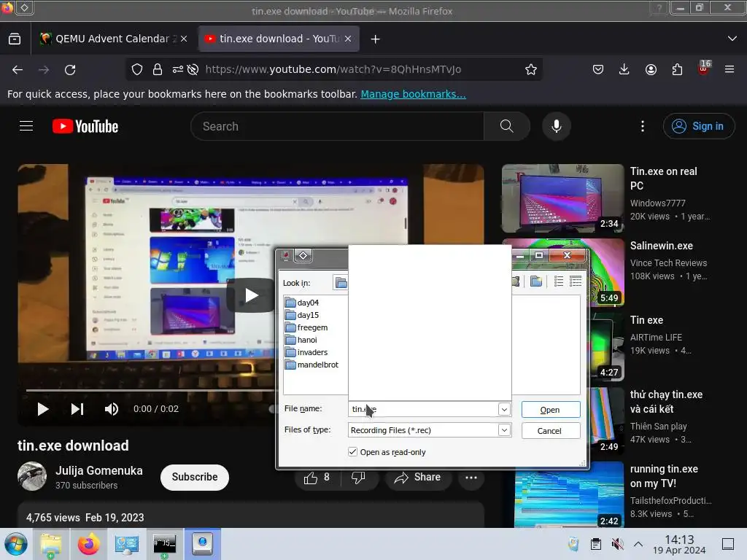
Task: Close the tin.exe download tab
Action: tap(348, 39)
